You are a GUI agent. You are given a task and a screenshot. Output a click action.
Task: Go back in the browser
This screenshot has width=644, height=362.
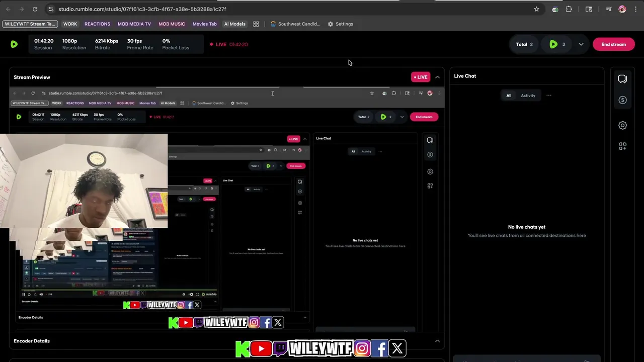click(x=8, y=9)
